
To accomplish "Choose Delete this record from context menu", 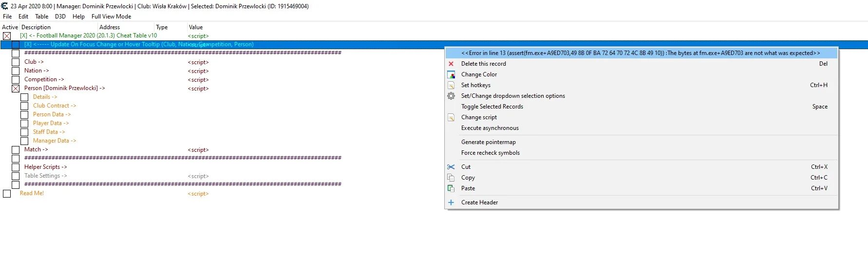I will (642, 64).
